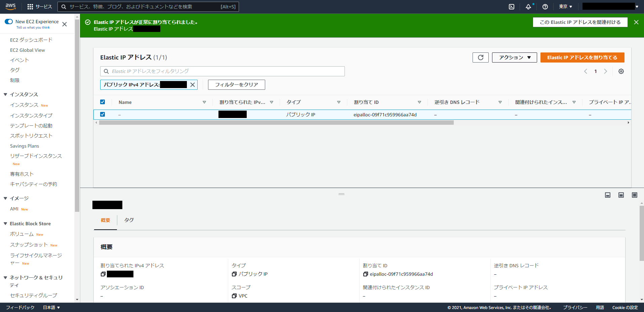Screen dimensions: 644x312
Task: Click the Tell us what you think link
Action: pyautogui.click(x=33, y=28)
